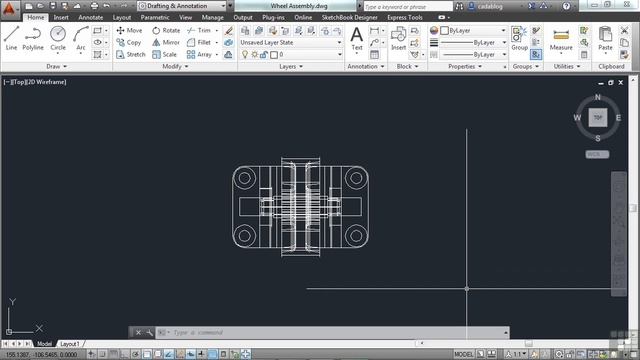640x360 pixels.
Task: Click the cadablog sign-in account button
Action: (486, 6)
